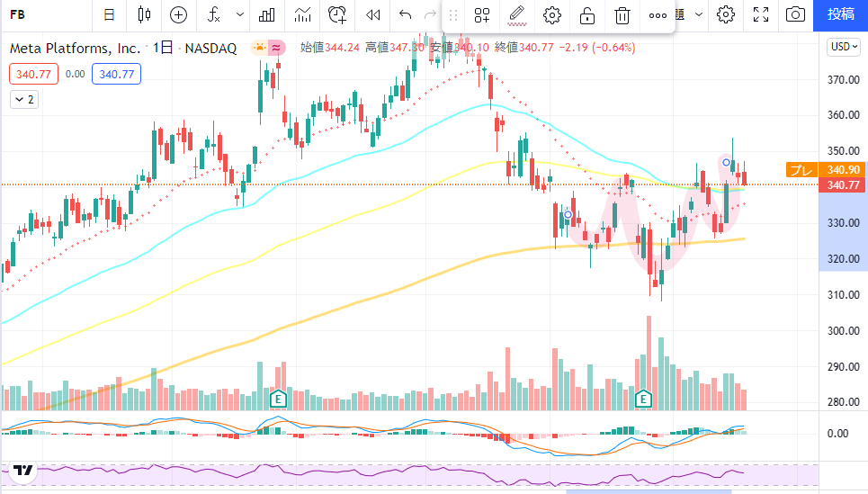The width and height of the screenshot is (868, 494).
Task: Open chart settings gear icon
Action: (x=726, y=15)
